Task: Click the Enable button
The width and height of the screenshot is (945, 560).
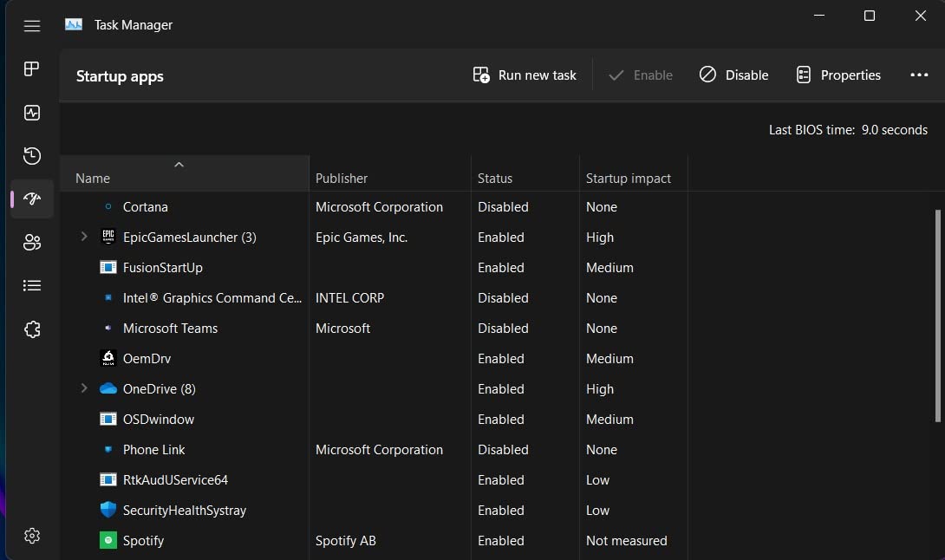Action: click(x=641, y=75)
